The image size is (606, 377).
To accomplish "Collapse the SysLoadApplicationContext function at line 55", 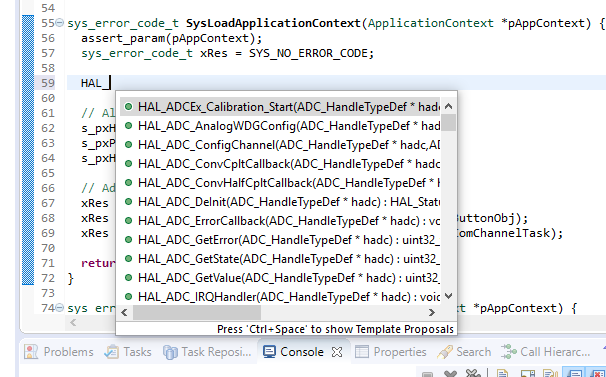I will point(60,23).
